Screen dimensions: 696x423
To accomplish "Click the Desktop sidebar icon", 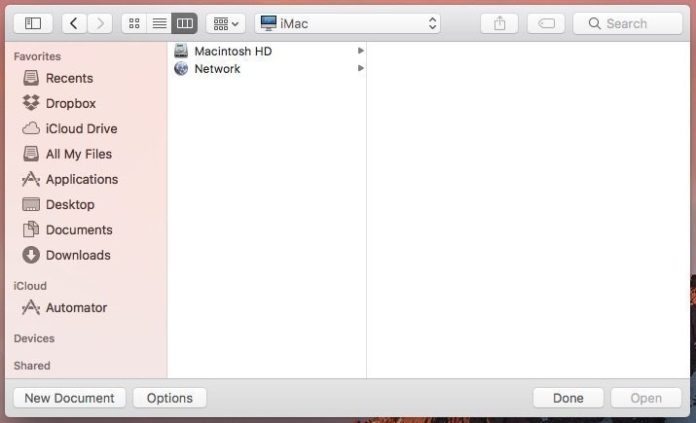I will click(31, 204).
